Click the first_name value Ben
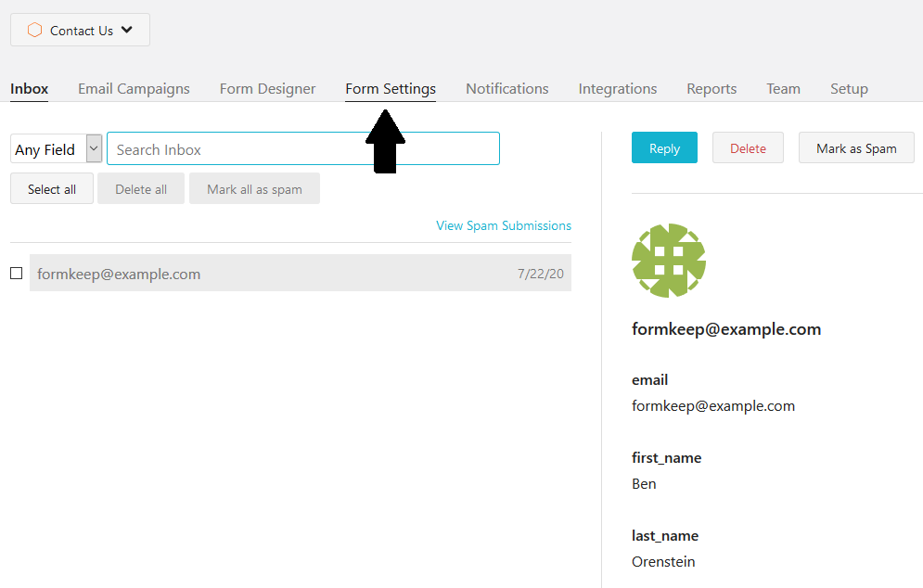Image resolution: width=923 pixels, height=588 pixels. click(x=644, y=484)
